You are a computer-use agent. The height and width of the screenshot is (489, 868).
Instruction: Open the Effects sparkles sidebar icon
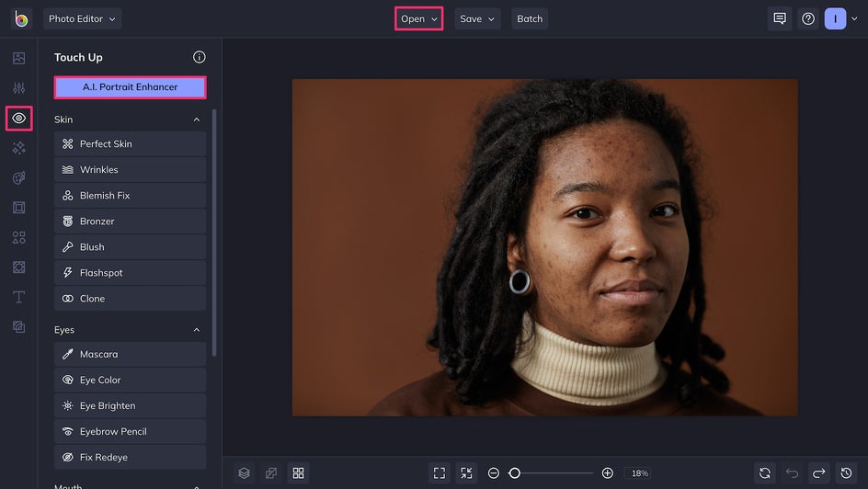(18, 148)
